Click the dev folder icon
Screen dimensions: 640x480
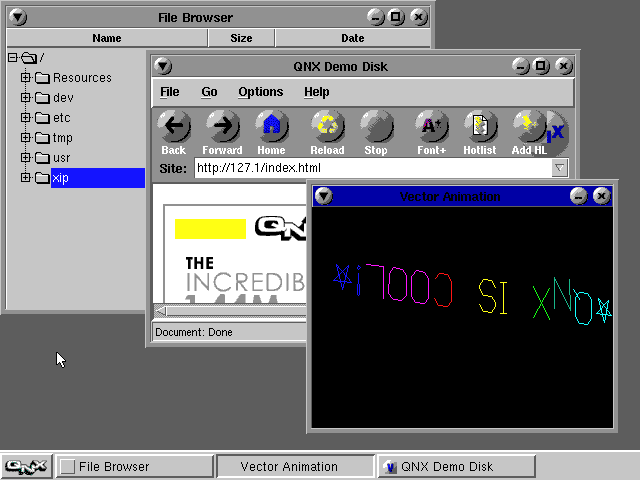coord(42,98)
